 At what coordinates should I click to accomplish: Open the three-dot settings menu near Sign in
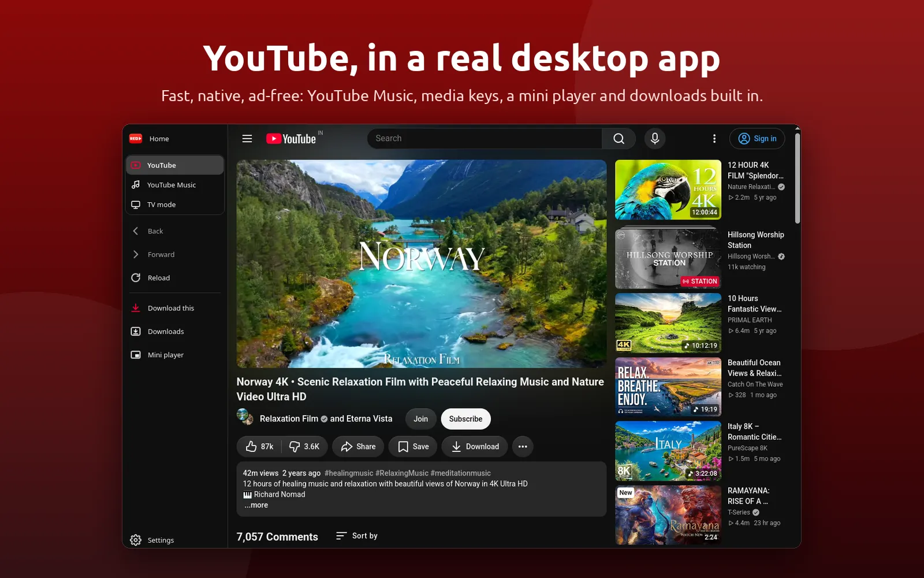[x=714, y=139]
